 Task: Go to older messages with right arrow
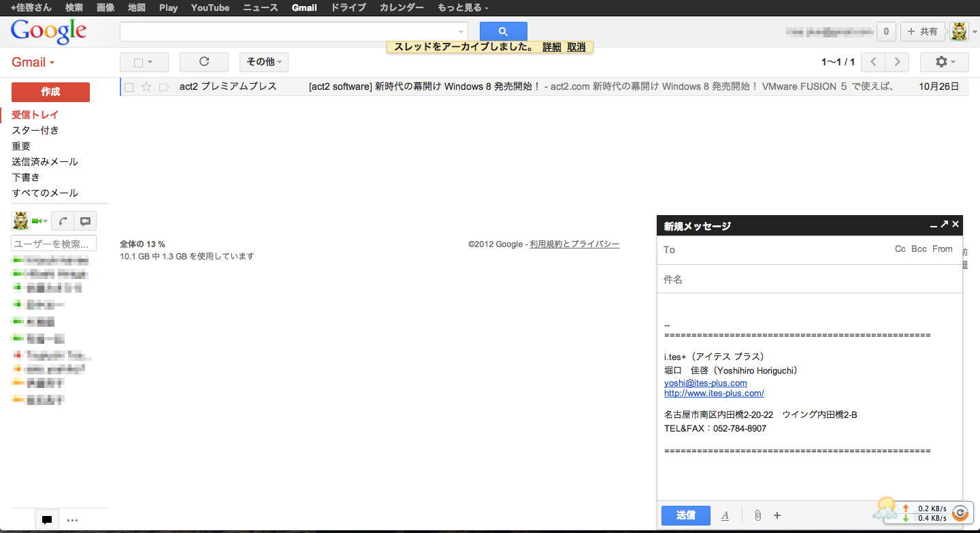click(897, 62)
